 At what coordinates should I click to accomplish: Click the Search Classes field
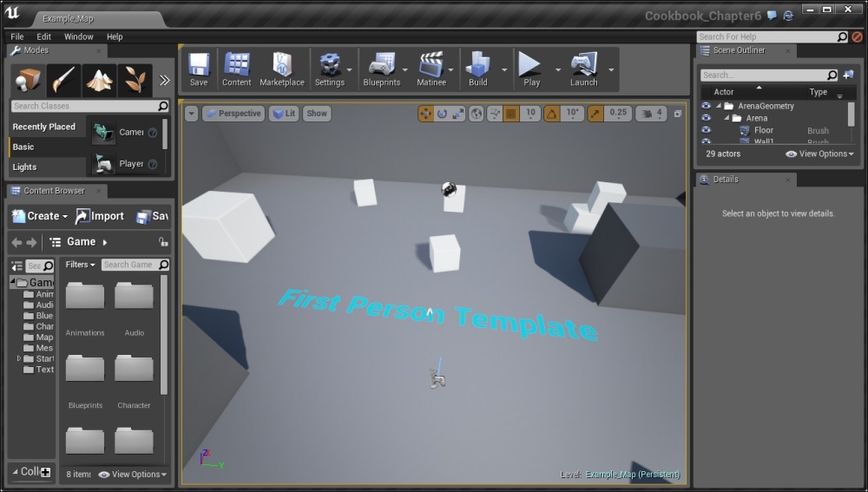click(89, 106)
